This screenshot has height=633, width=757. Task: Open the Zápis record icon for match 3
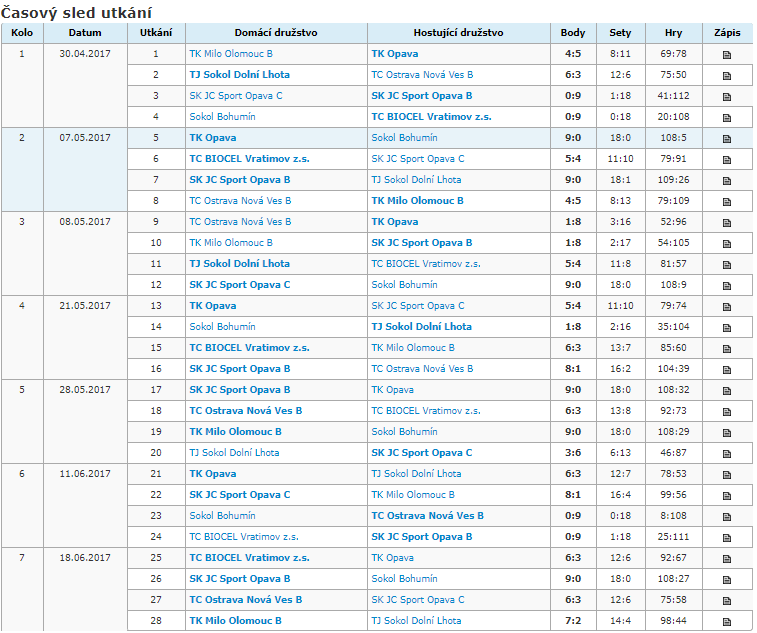pyautogui.click(x=727, y=97)
